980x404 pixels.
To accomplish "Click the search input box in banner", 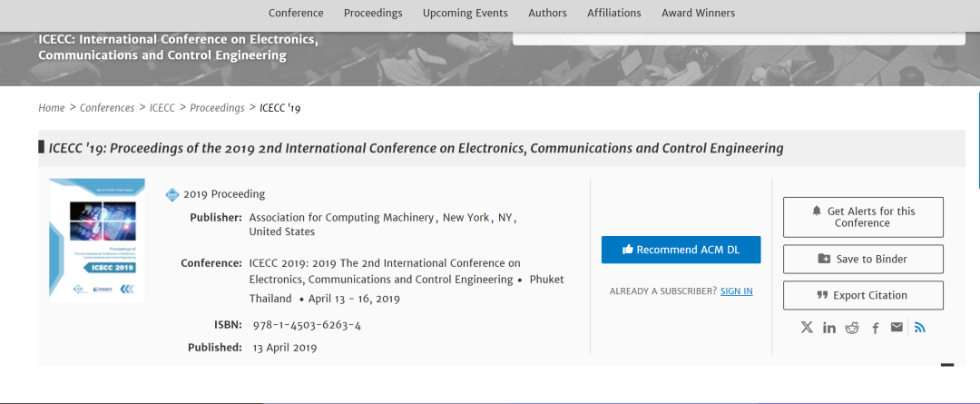I will click(739, 37).
